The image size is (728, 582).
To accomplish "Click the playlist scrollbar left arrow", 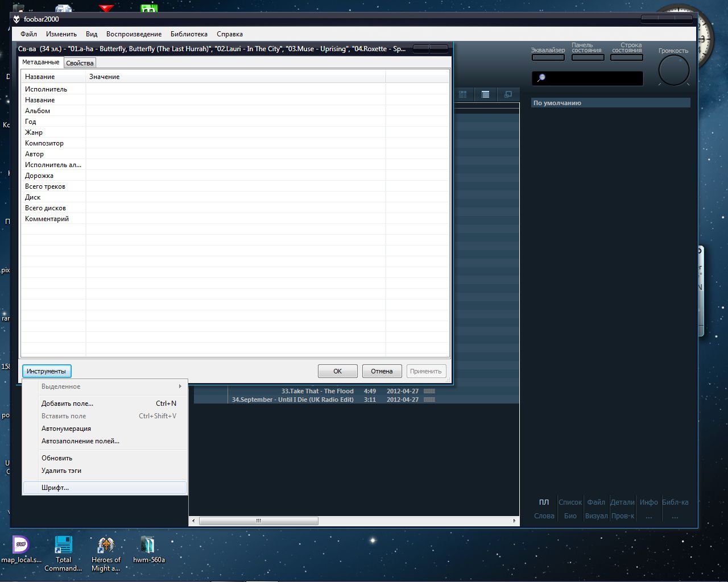I will click(193, 521).
